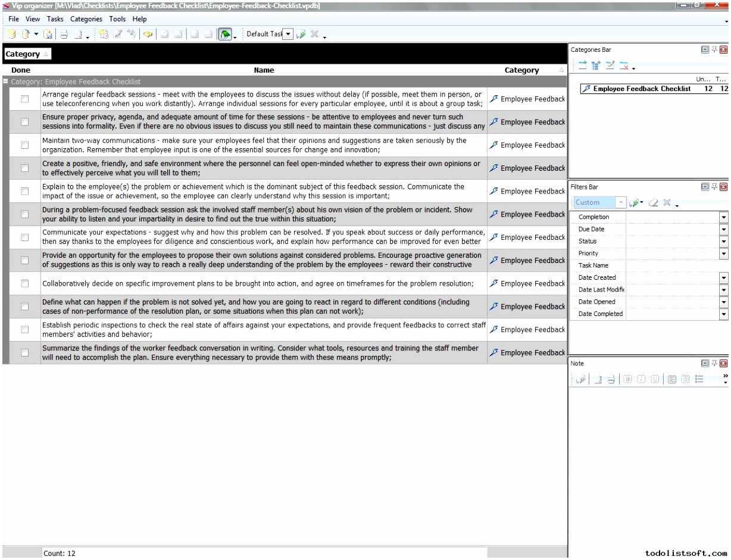
Task: Open the Due Date filter dropdown
Action: 723,229
